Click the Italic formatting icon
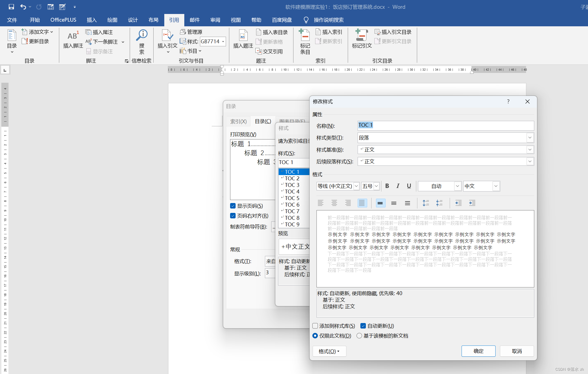The width and height of the screenshot is (588, 374). click(398, 186)
